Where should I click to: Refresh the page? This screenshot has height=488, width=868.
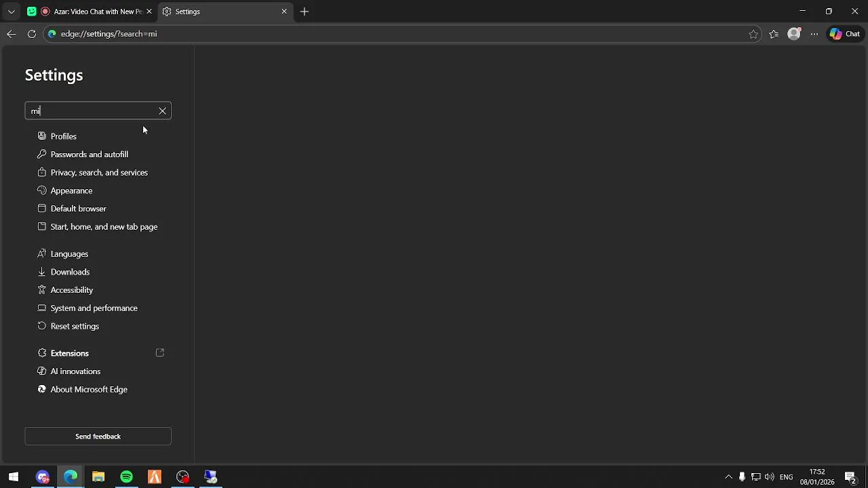[x=32, y=34]
